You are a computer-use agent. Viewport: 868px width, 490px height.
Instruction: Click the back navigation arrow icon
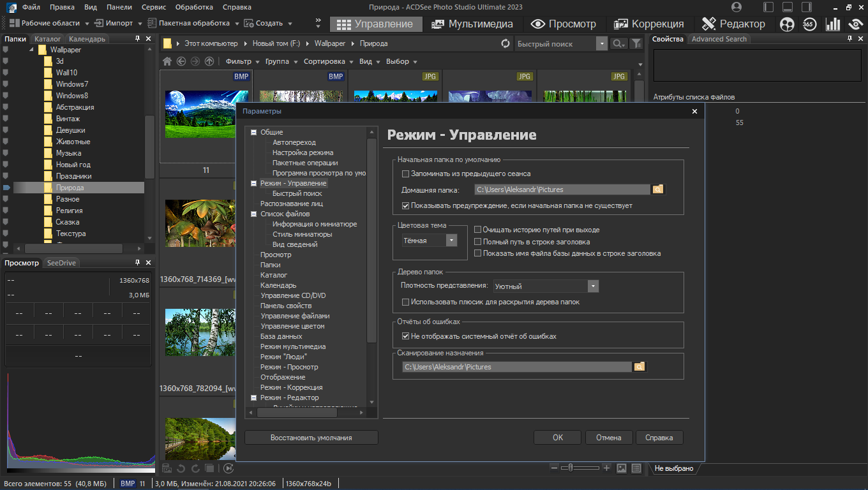pos(181,61)
